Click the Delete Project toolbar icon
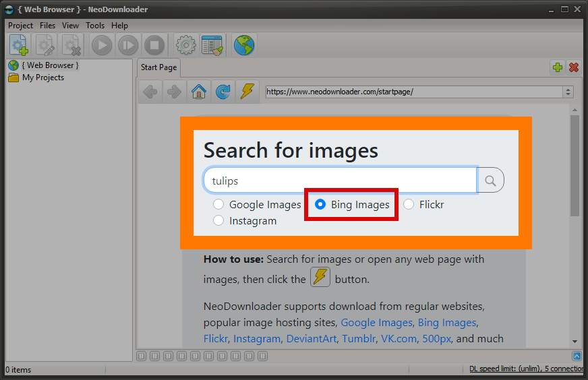The height and width of the screenshot is (380, 588). (71, 45)
